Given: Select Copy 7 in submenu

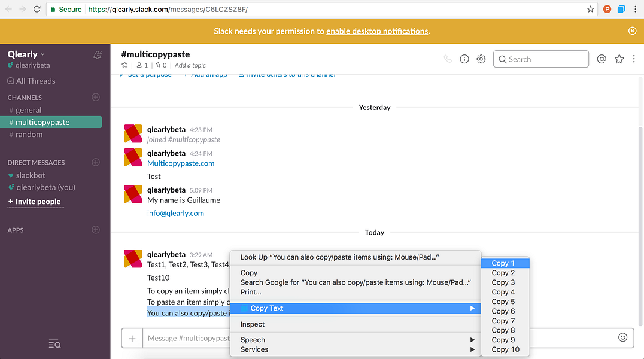Looking at the screenshot, I should coord(505,321).
